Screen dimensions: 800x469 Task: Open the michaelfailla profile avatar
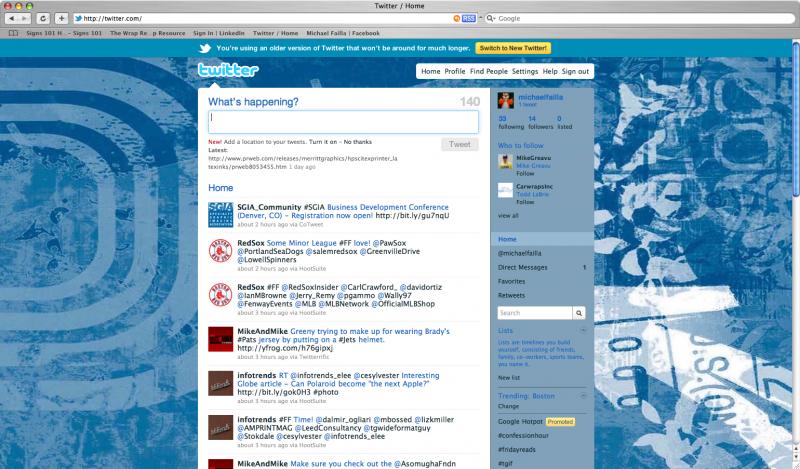[506, 100]
